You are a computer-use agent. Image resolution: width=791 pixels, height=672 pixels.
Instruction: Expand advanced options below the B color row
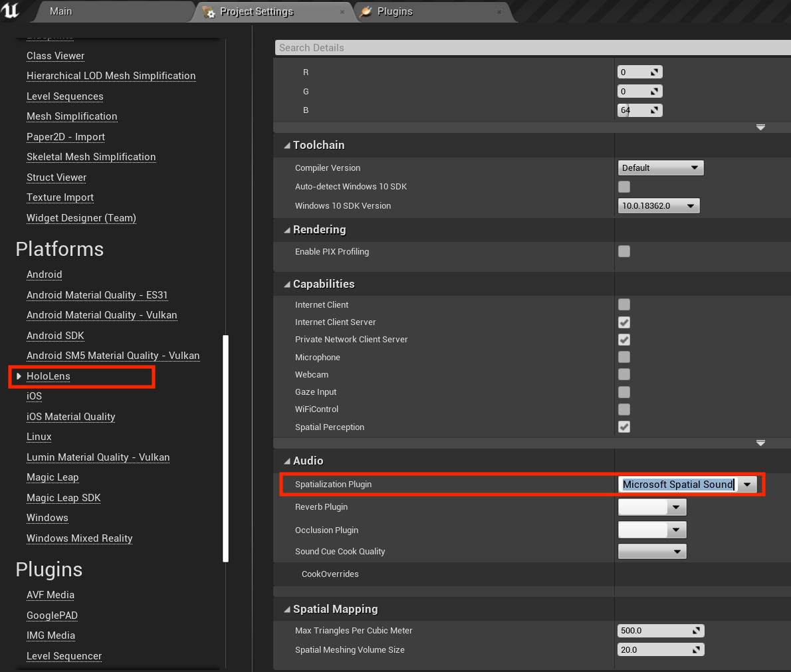(760, 128)
